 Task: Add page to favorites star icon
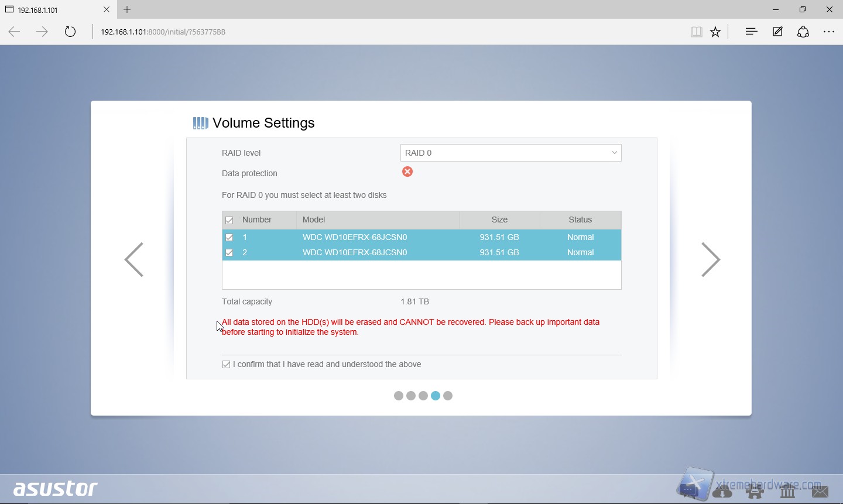(x=715, y=32)
